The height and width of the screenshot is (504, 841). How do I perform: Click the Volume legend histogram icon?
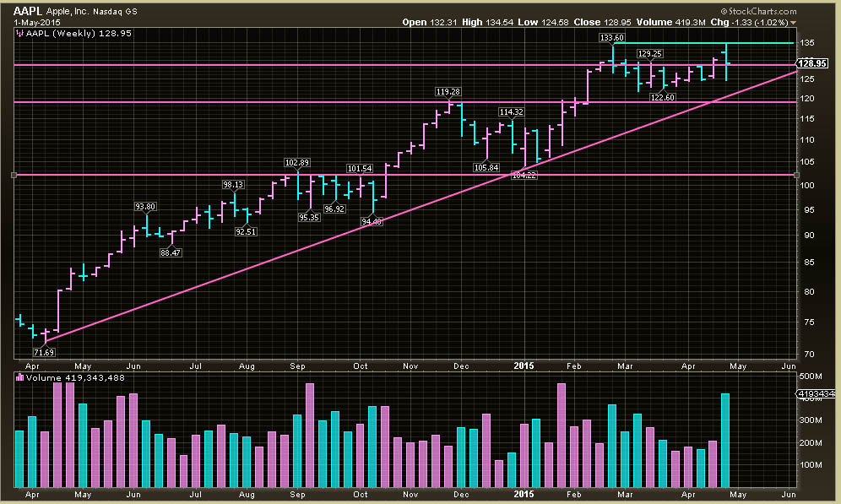20,377
